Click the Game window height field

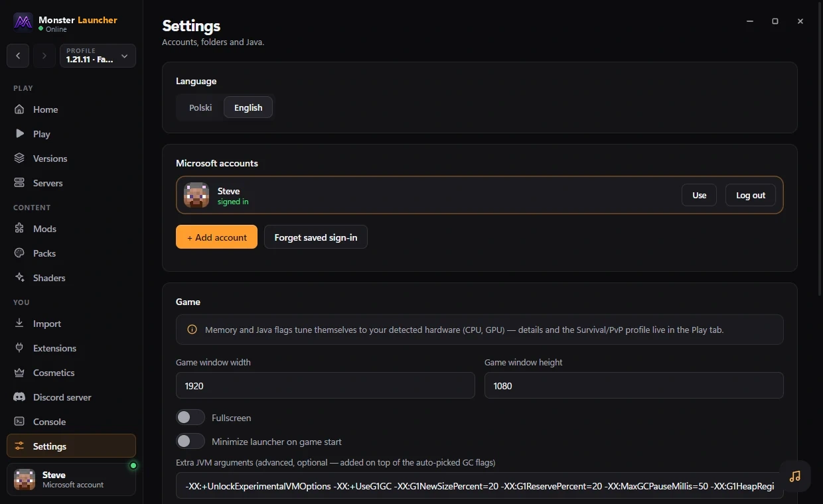[x=634, y=385]
